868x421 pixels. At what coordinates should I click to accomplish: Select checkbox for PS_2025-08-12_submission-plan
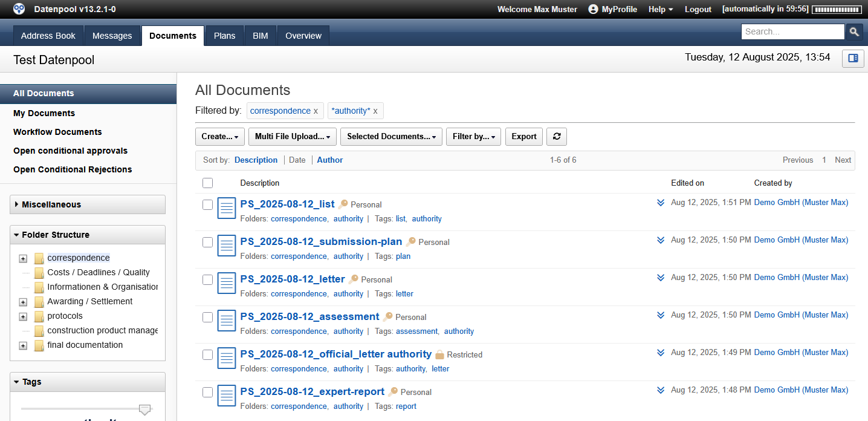point(207,242)
